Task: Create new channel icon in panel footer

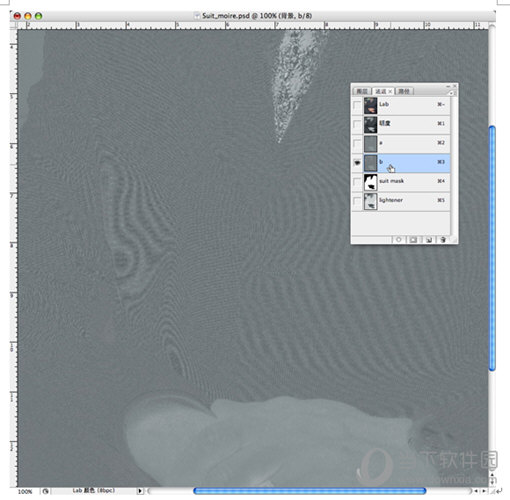Action: pos(429,239)
